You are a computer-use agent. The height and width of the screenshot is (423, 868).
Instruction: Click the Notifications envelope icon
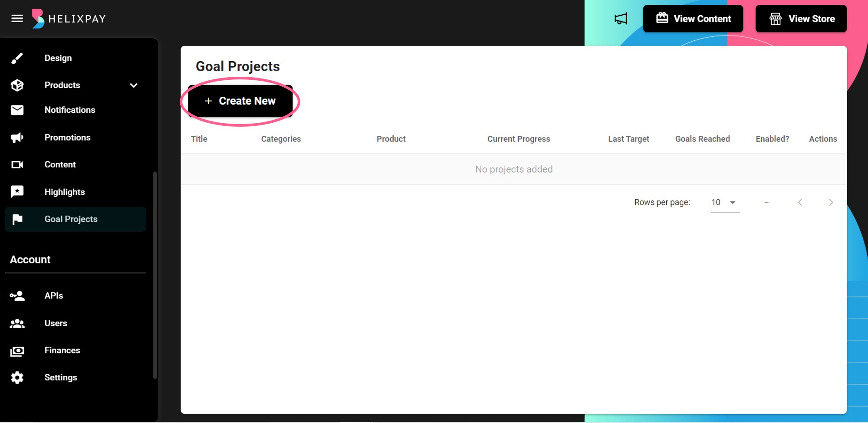click(17, 110)
